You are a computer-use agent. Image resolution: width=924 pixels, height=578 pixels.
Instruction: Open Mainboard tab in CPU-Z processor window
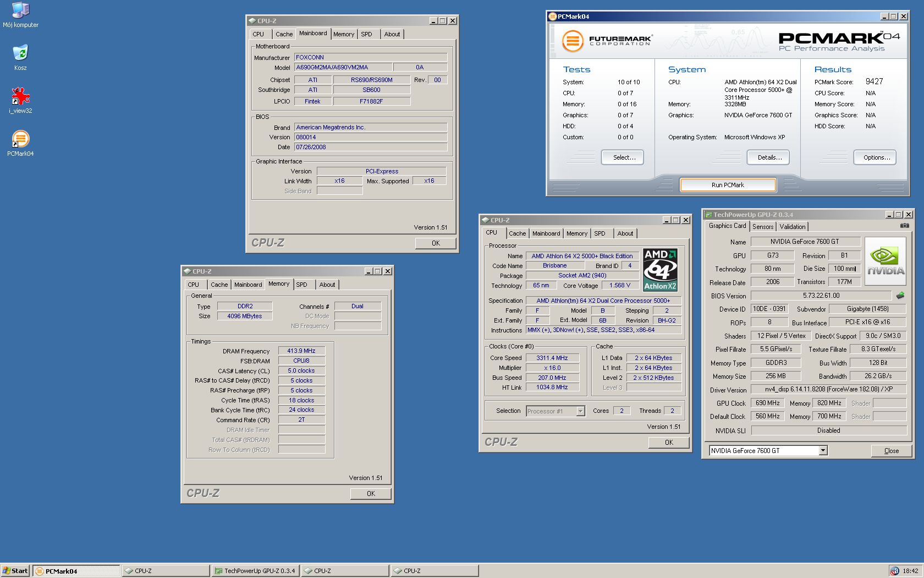pos(546,233)
